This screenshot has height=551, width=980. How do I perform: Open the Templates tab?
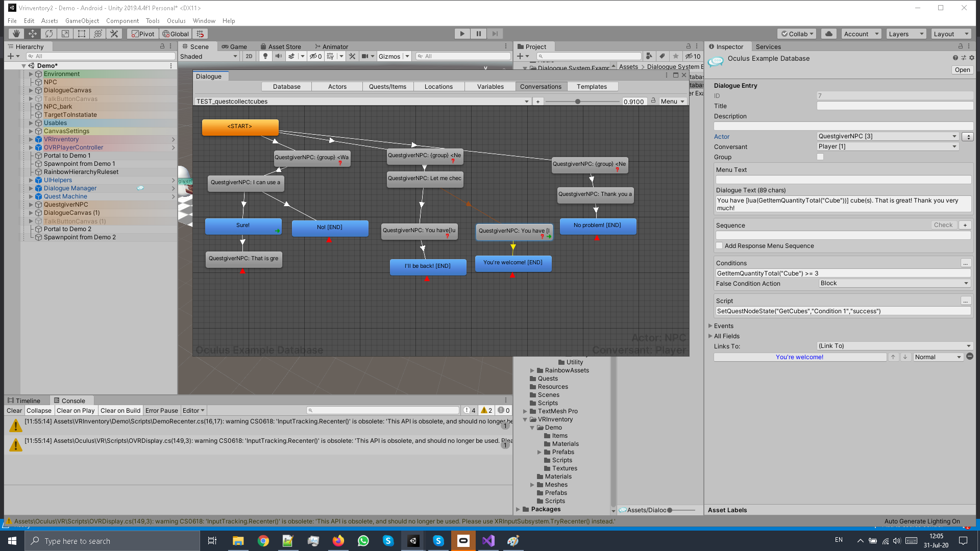pos(592,87)
